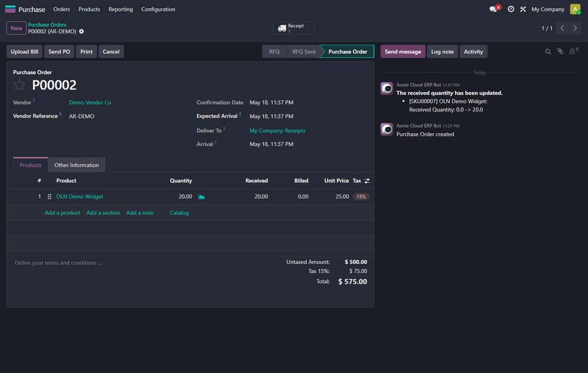Image resolution: width=588 pixels, height=373 pixels.
Task: Open optional columns settings icon
Action: pyautogui.click(x=367, y=181)
